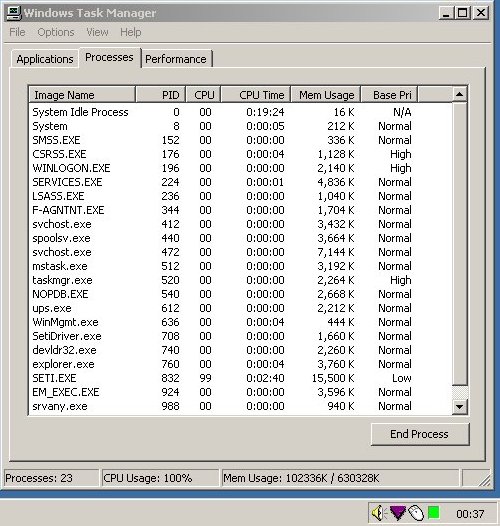
Task: Close the Task Manager window
Action: pyautogui.click(x=481, y=13)
